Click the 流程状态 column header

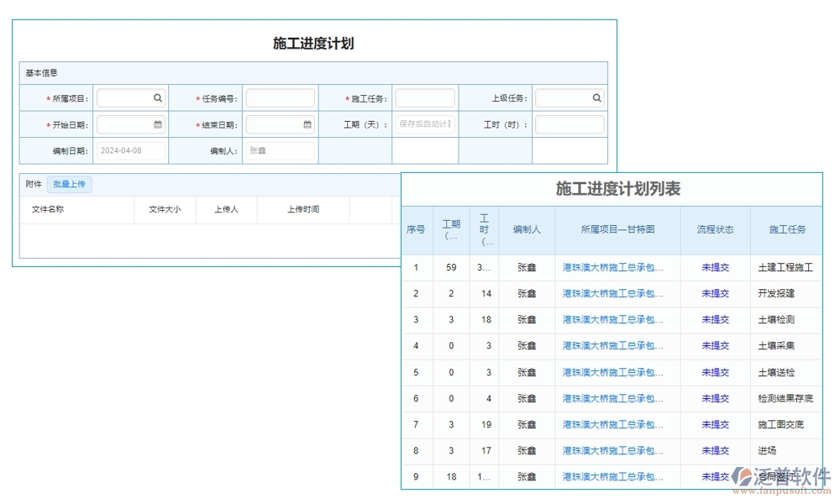tap(715, 231)
